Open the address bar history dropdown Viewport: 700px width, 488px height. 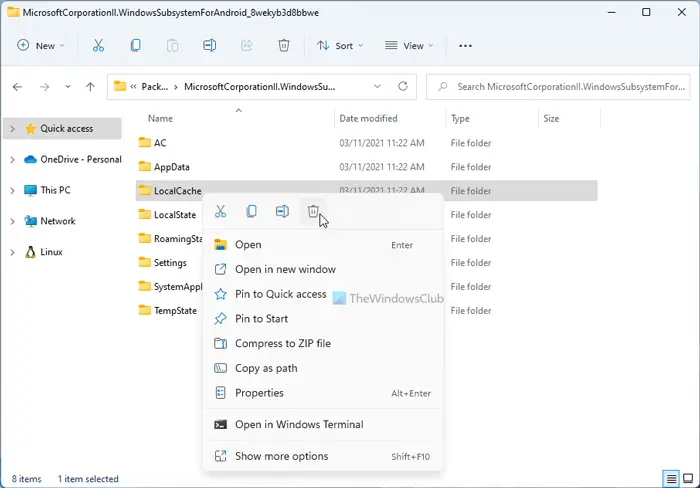pos(377,86)
